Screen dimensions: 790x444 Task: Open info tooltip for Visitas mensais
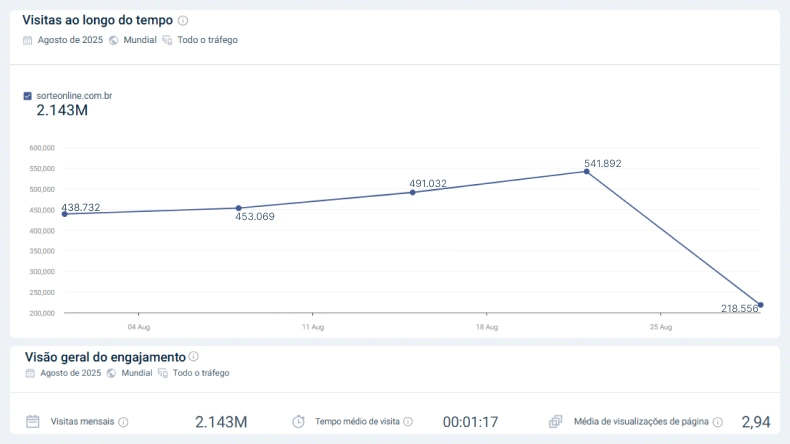point(124,422)
